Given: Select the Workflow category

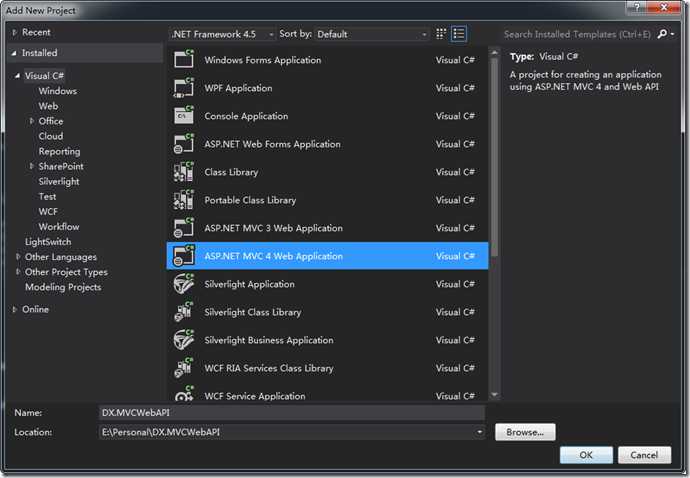Looking at the screenshot, I should (x=59, y=226).
